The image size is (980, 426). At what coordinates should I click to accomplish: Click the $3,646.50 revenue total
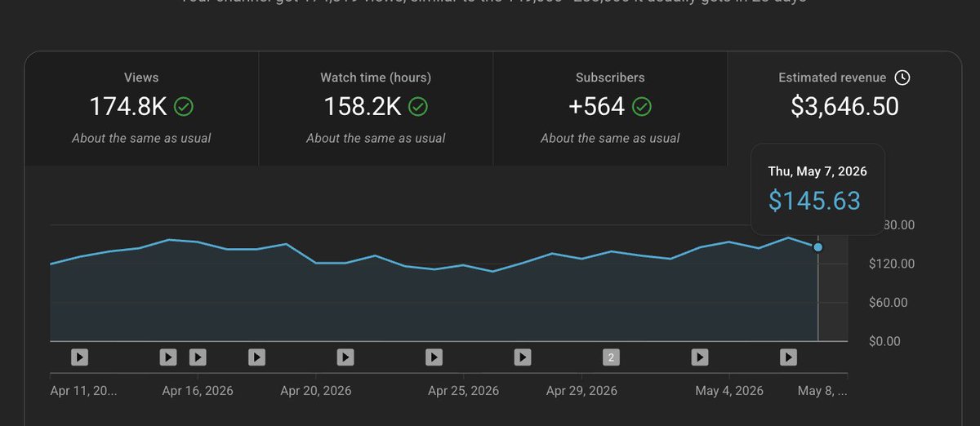844,106
